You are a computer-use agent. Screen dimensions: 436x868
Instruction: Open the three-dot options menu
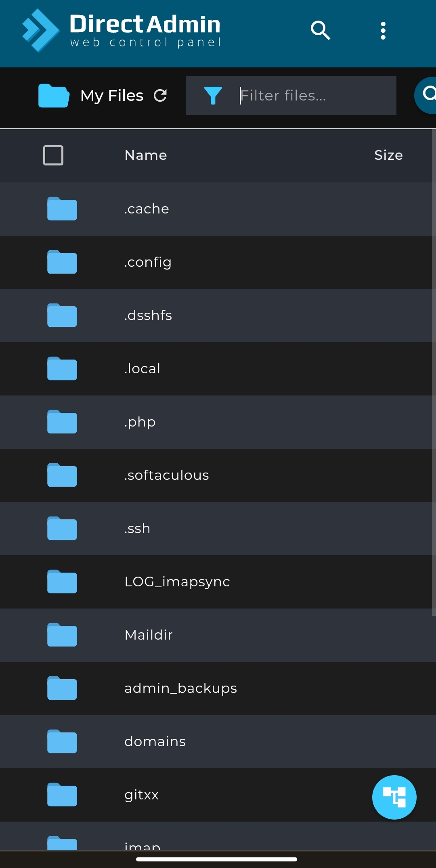pos(383,31)
